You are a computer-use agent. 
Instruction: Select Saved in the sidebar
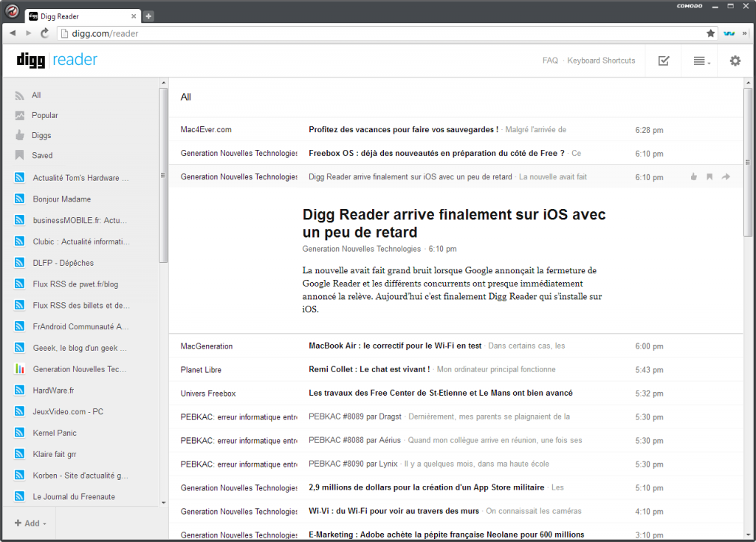(x=42, y=155)
